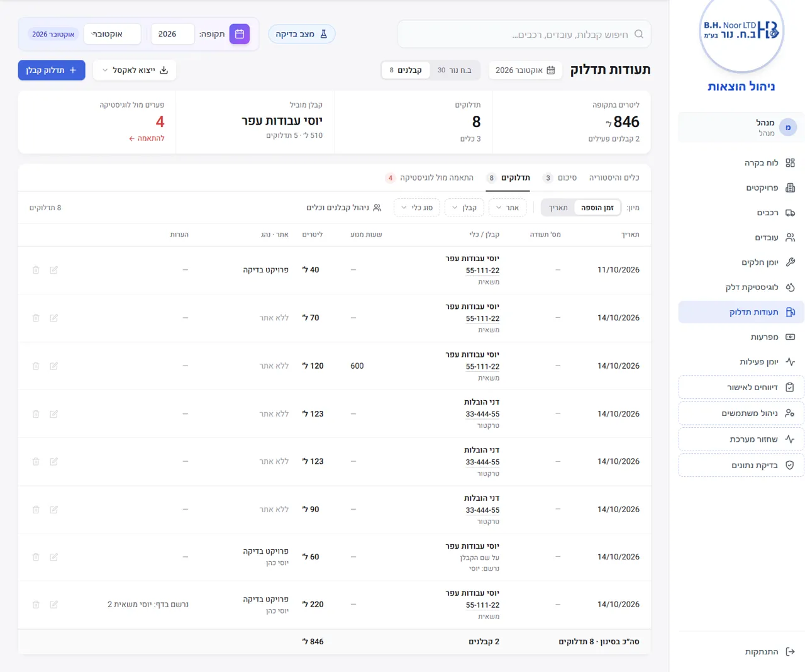Open יומן פעילות activity log
805x672 pixels.
[741, 362]
